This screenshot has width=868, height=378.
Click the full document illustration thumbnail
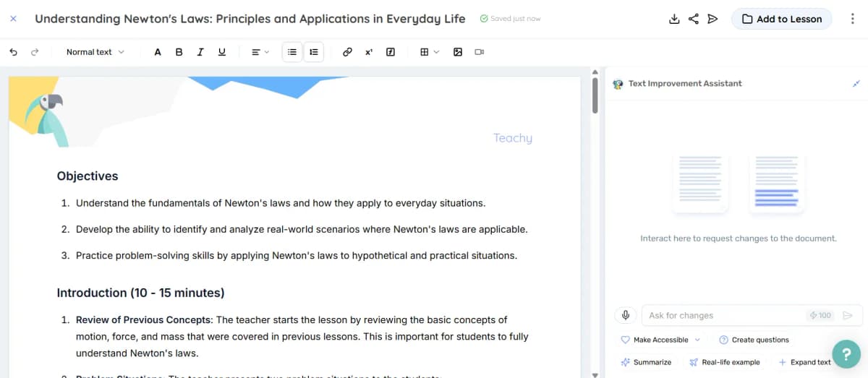click(x=700, y=183)
